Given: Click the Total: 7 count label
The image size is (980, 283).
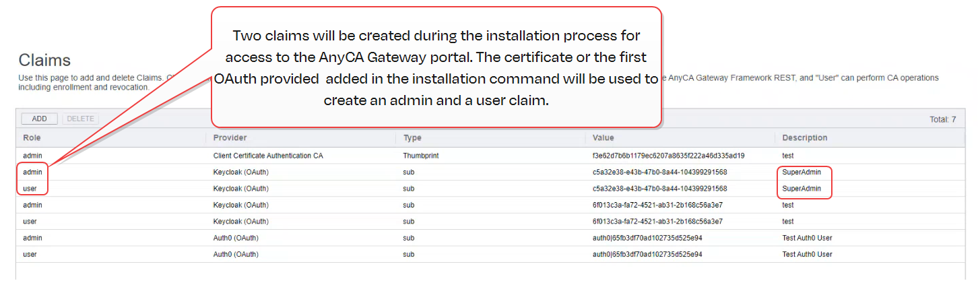Looking at the screenshot, I should [x=942, y=119].
